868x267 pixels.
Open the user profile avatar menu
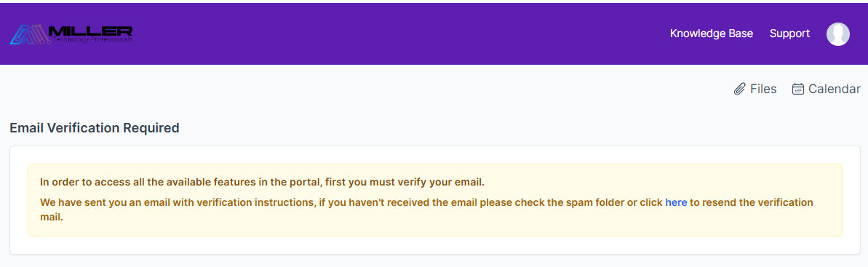(837, 34)
